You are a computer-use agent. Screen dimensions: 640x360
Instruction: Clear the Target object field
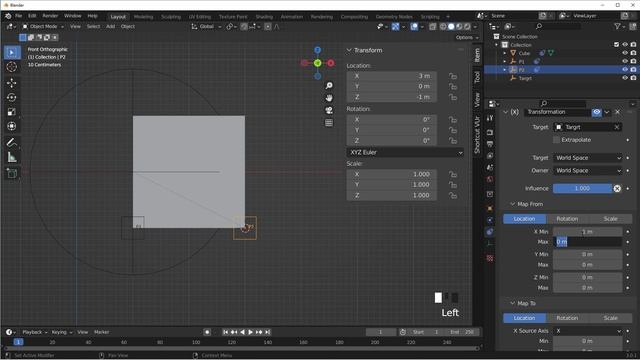[617, 127]
